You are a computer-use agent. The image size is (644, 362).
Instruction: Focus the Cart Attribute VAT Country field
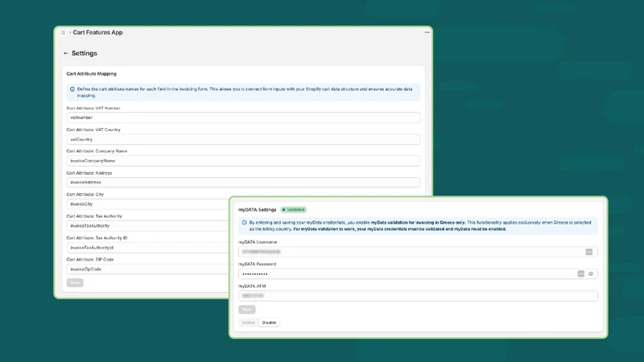(243, 139)
